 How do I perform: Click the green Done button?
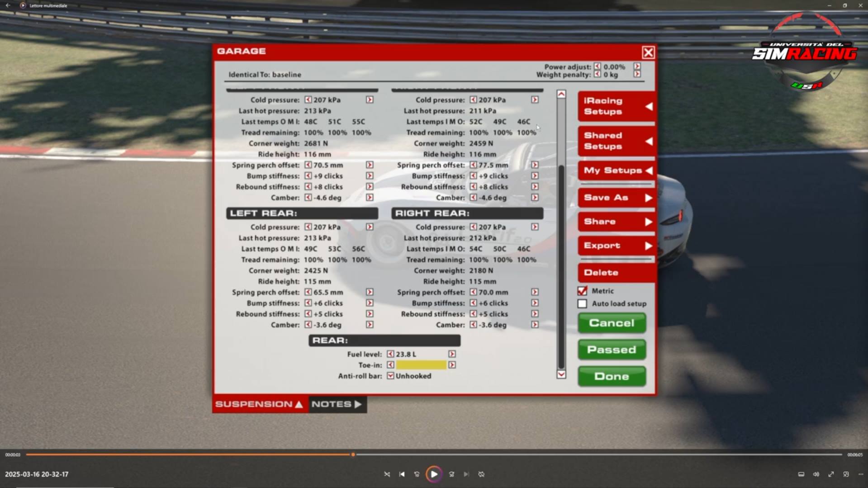[x=612, y=377]
